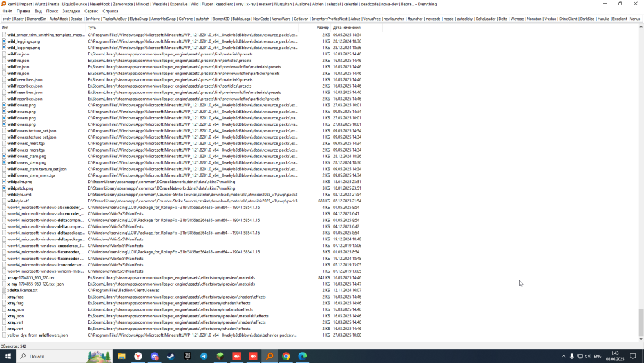This screenshot has width=644, height=363.
Task: Open Microsoft Edge from the taskbar
Action: coord(302,356)
